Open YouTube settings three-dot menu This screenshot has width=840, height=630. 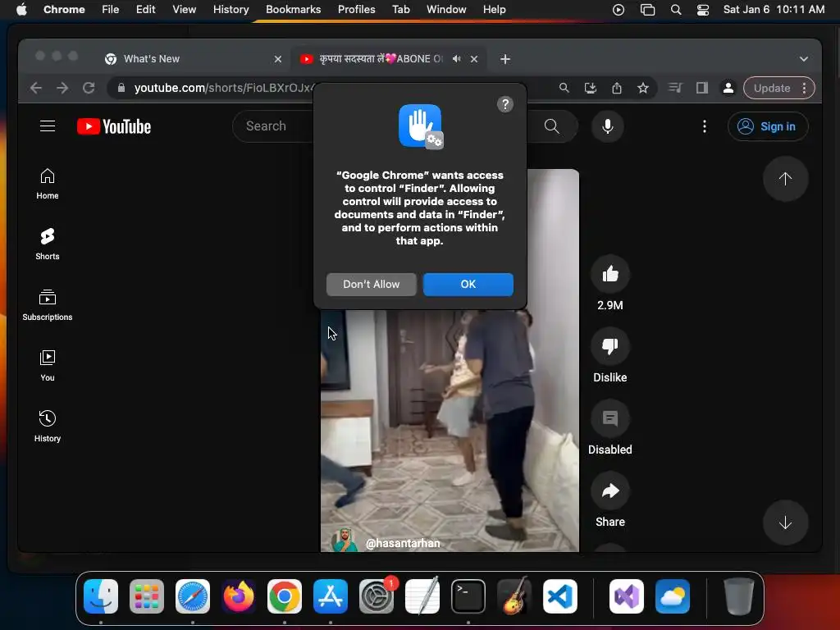(x=704, y=126)
